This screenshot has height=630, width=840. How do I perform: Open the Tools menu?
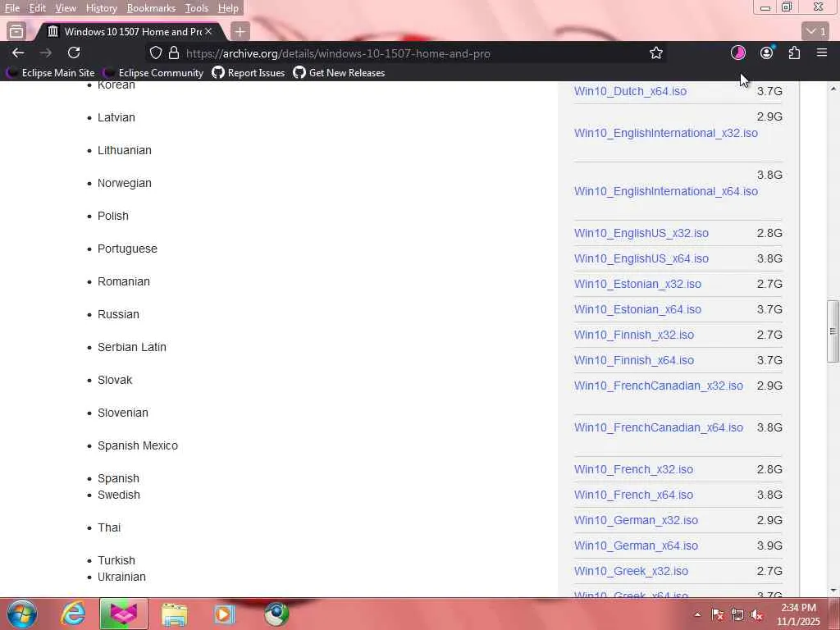[197, 8]
